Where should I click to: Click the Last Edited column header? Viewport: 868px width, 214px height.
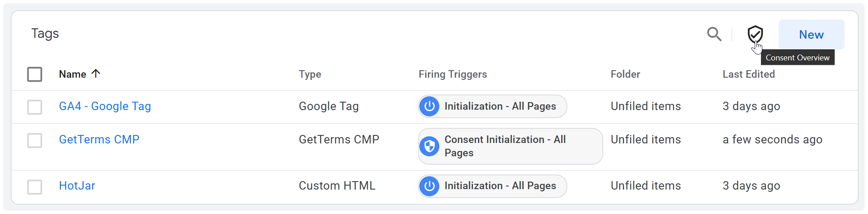[749, 74]
